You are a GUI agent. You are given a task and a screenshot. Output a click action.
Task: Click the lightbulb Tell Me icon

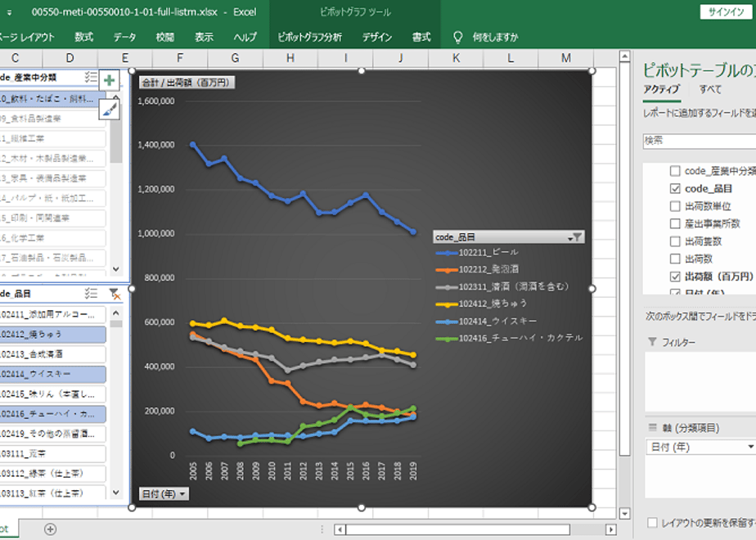click(457, 37)
